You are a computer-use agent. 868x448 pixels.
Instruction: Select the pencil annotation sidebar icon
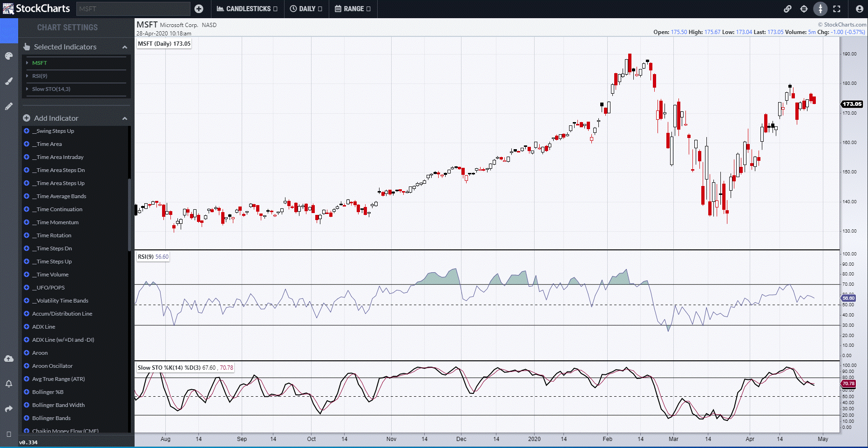(9, 106)
